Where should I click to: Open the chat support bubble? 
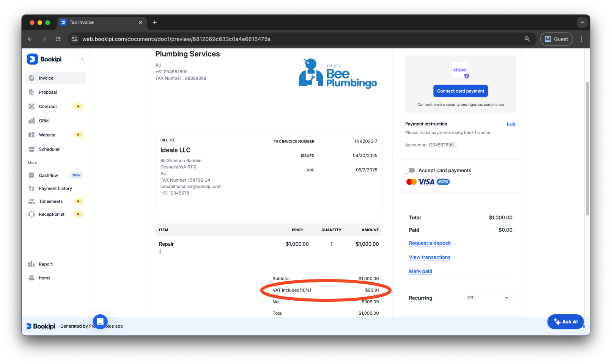point(100,322)
